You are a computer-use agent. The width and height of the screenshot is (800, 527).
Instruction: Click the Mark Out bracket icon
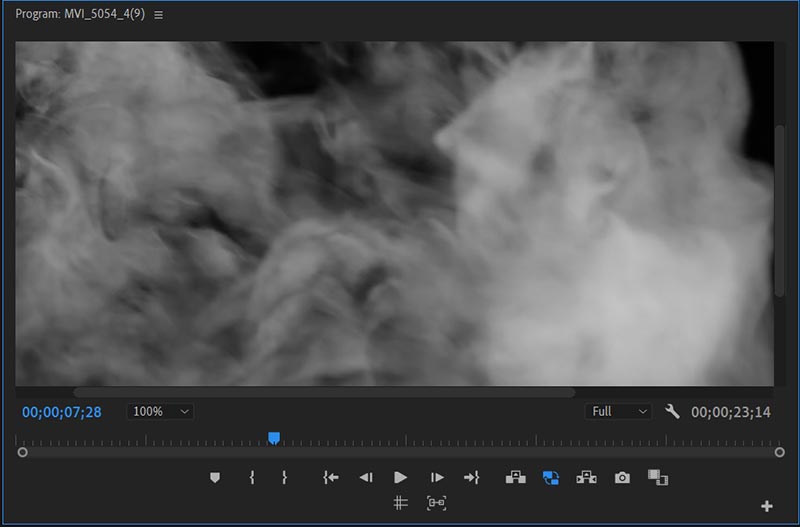point(284,478)
